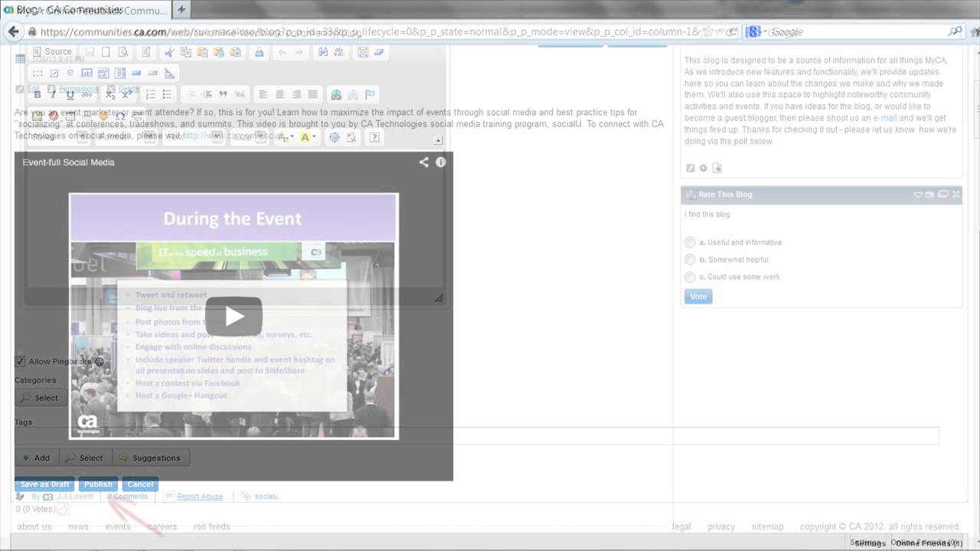Open the Rate This Blog options arrow

pos(918,194)
